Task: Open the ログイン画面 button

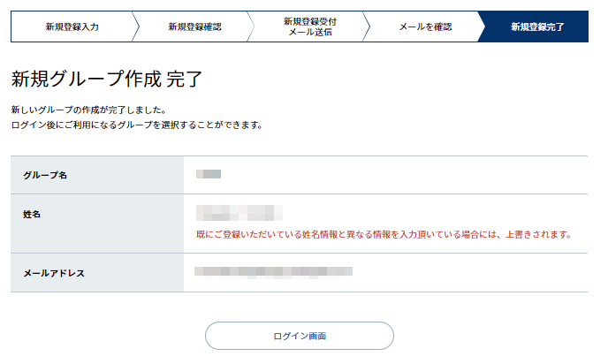Action: pos(300,336)
